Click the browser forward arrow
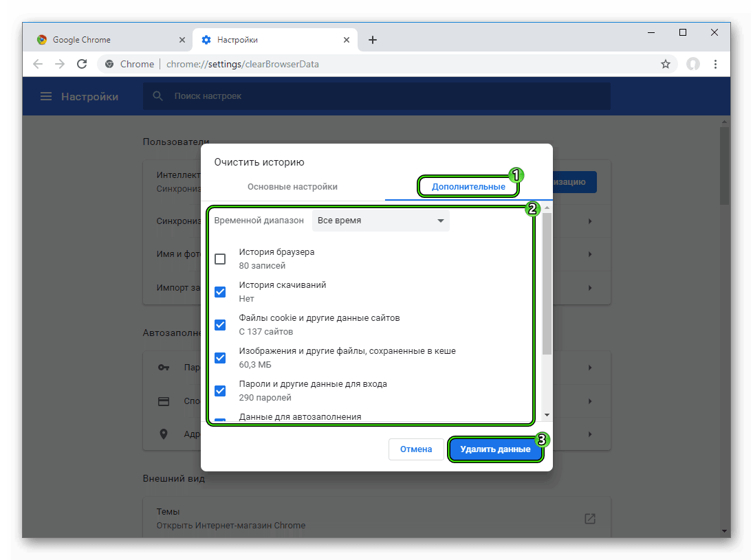Screen dimensions: 753x560 coord(60,64)
